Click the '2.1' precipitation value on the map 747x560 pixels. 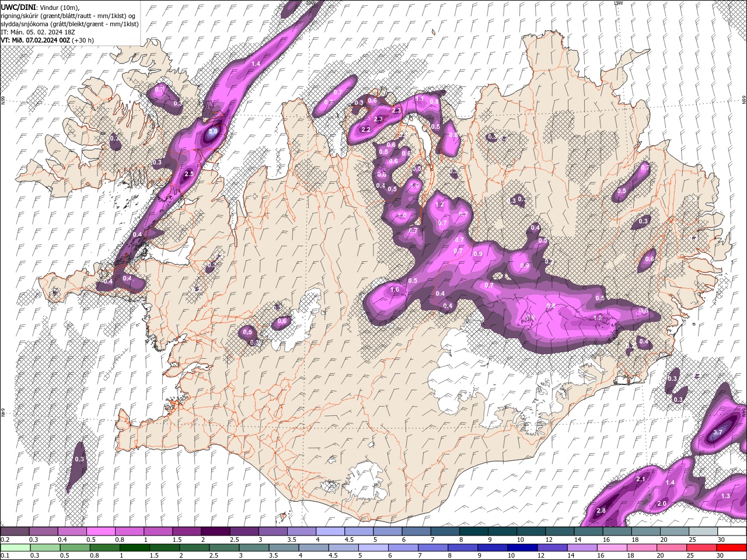click(640, 480)
